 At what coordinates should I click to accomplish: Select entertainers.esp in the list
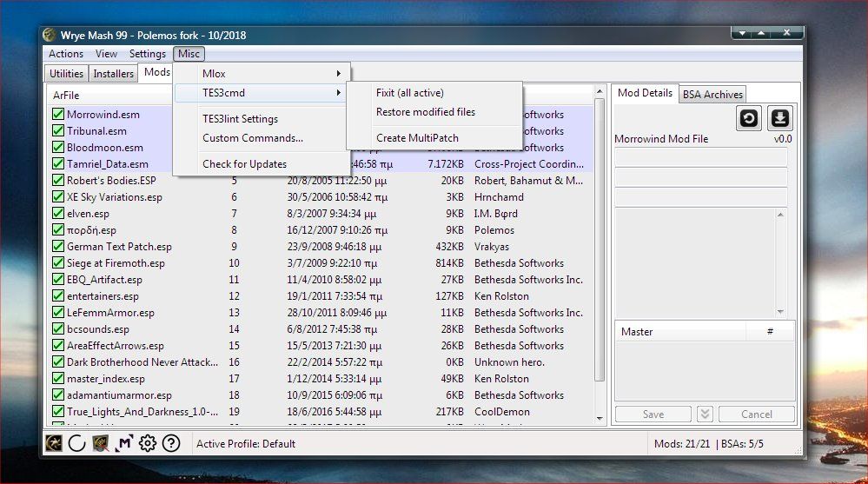[320, 296]
